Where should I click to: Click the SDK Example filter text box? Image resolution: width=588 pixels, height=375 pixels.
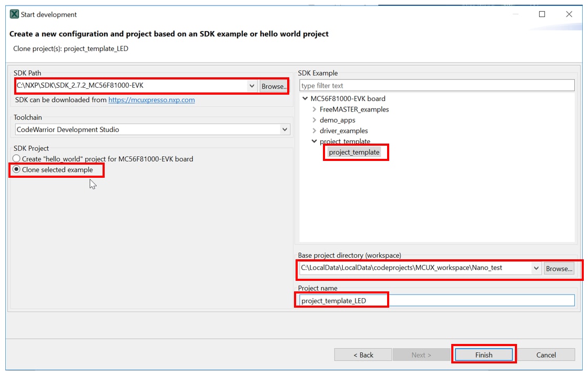437,86
